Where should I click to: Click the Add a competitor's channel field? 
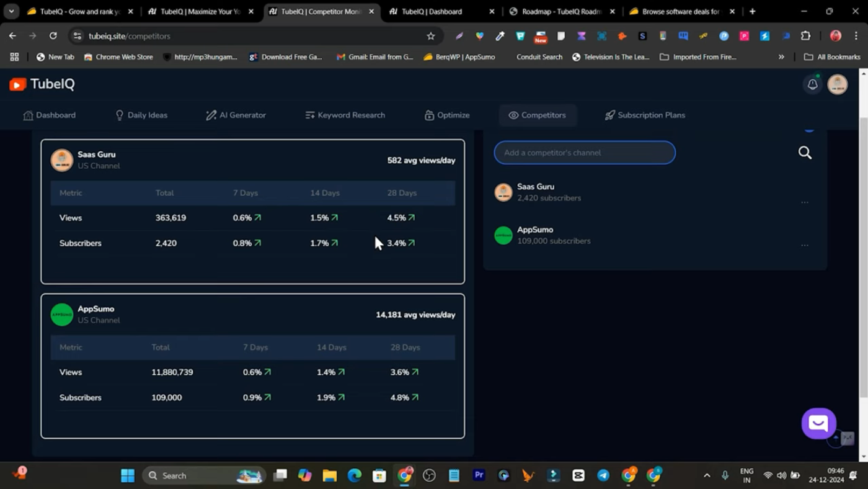pyautogui.click(x=585, y=153)
